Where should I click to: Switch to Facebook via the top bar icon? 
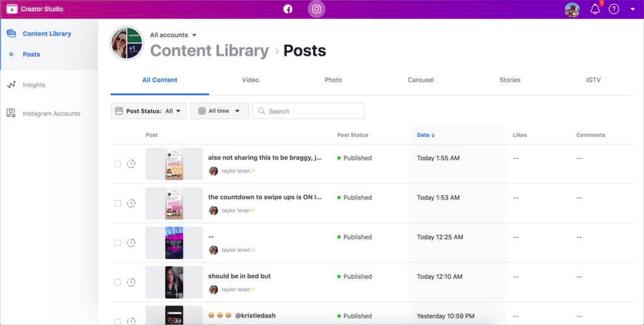point(288,9)
